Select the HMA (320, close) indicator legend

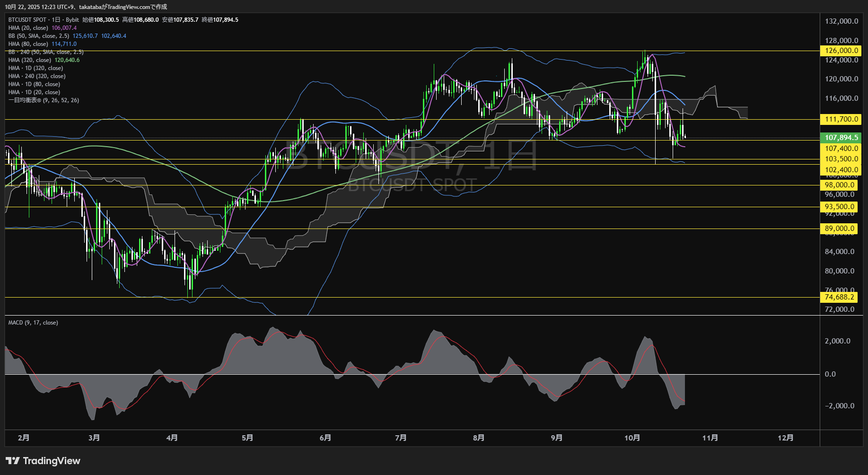(x=30, y=60)
